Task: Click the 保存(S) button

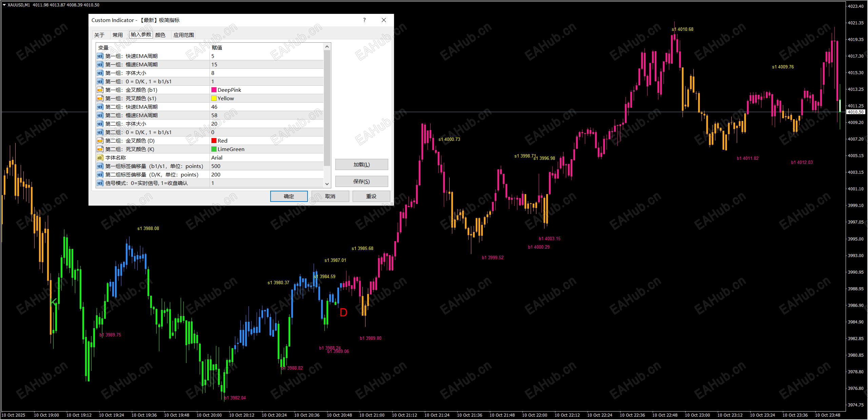Action: [x=361, y=182]
